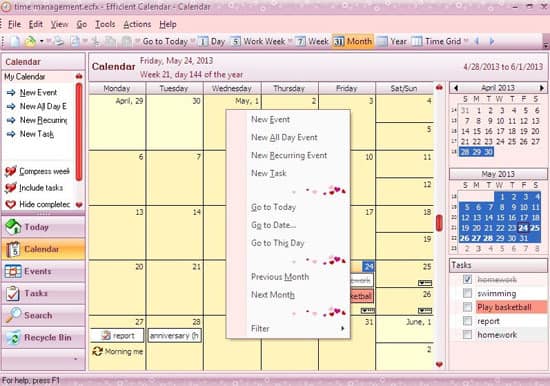Click Compress weekends option in sidebar
550x386 pixels.
click(x=44, y=171)
